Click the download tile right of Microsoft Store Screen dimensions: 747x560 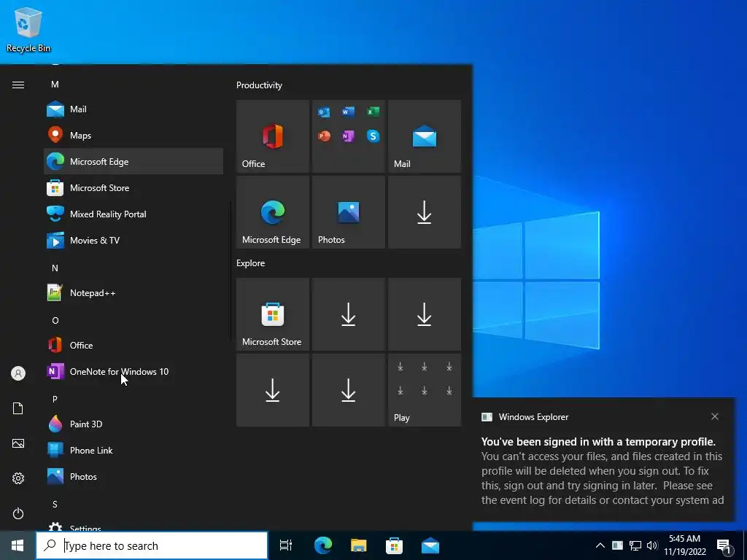pos(348,314)
